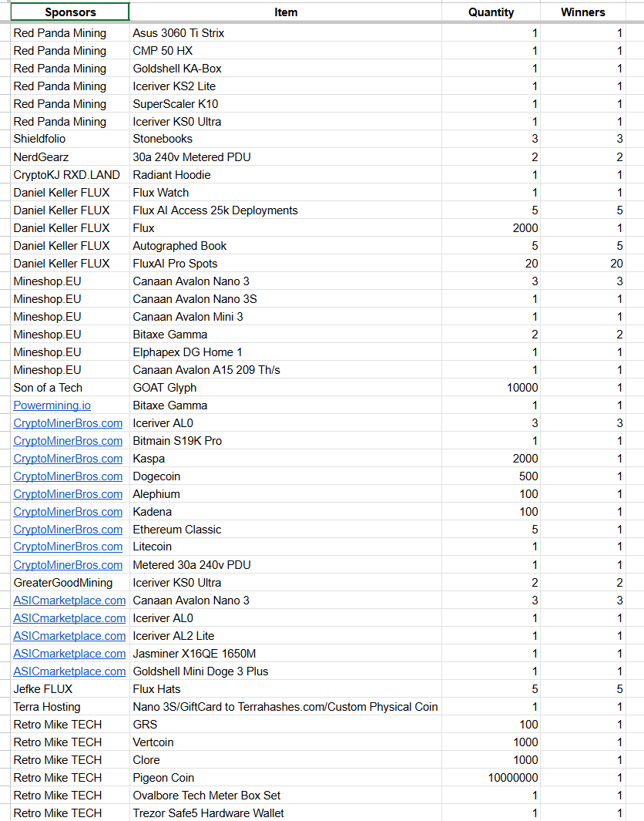Screen dimensions: 644x821
Task: Select the GOAT Glyph cell
Action: (x=286, y=388)
